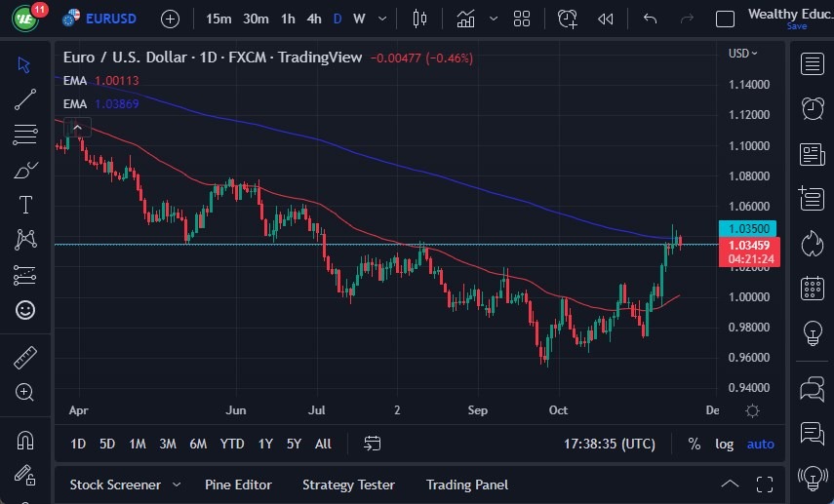
Task: Collapse the indicator legend chevron
Action: pos(78,127)
